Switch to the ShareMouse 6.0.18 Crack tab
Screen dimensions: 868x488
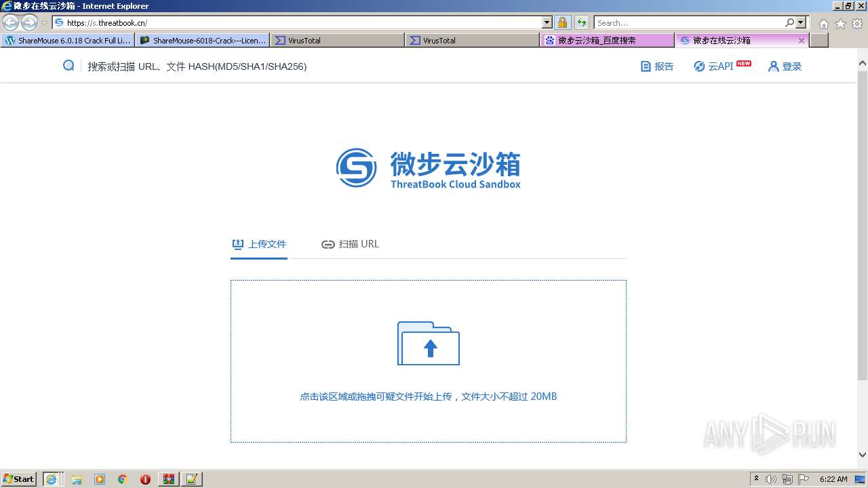[67, 41]
